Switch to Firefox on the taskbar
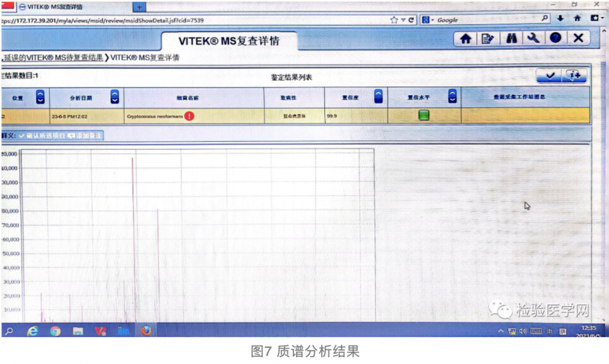This screenshot has width=609, height=364. [x=146, y=331]
